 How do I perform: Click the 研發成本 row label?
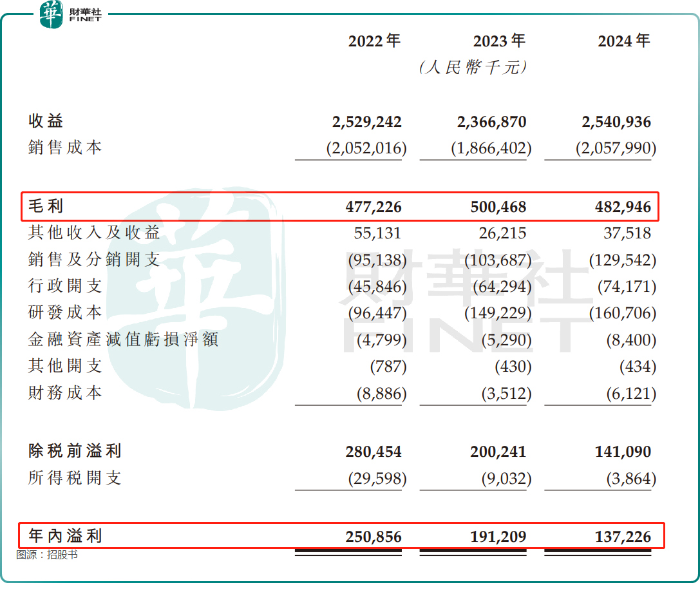[65, 312]
